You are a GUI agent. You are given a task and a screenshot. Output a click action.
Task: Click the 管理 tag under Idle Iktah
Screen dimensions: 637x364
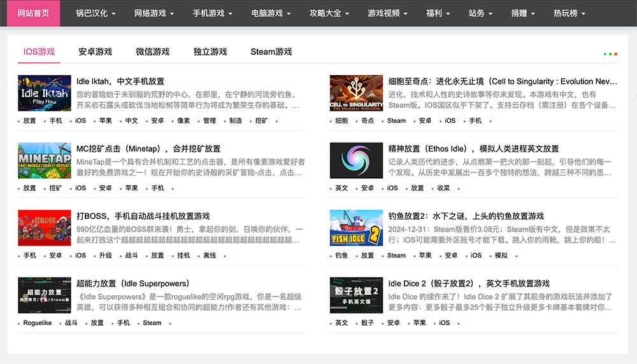pos(210,120)
